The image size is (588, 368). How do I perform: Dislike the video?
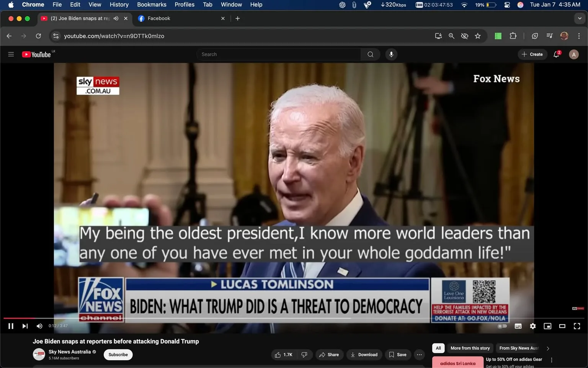pyautogui.click(x=304, y=355)
